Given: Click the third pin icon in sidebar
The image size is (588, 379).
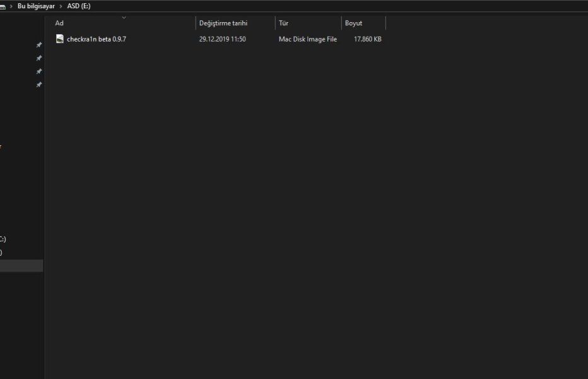Looking at the screenshot, I should pyautogui.click(x=39, y=71).
